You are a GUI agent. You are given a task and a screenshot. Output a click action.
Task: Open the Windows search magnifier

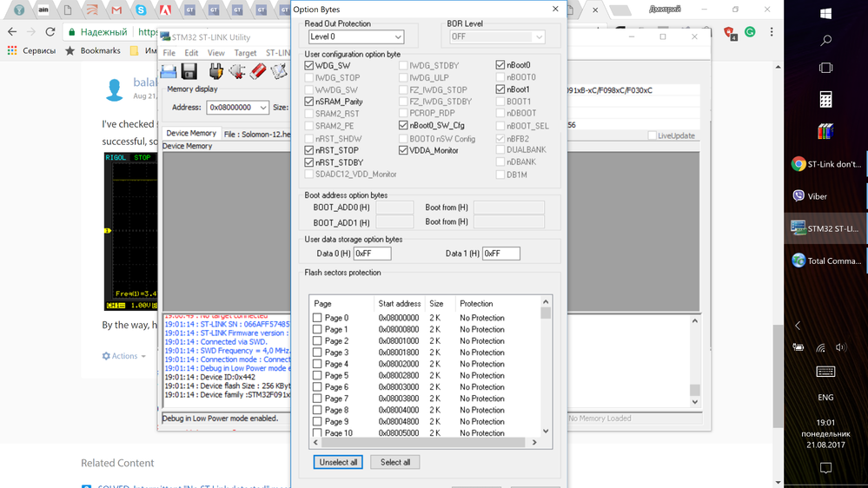(x=825, y=41)
